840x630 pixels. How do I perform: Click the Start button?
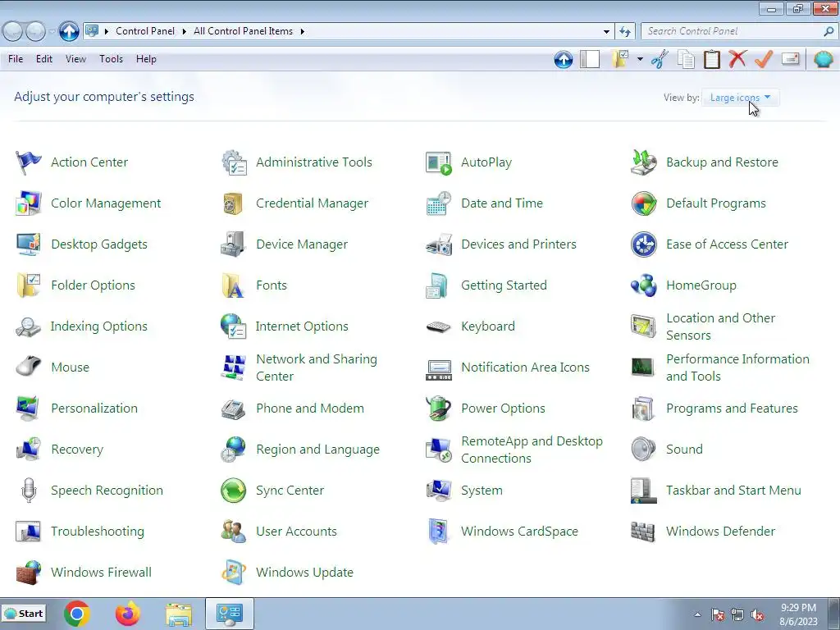[x=24, y=614]
